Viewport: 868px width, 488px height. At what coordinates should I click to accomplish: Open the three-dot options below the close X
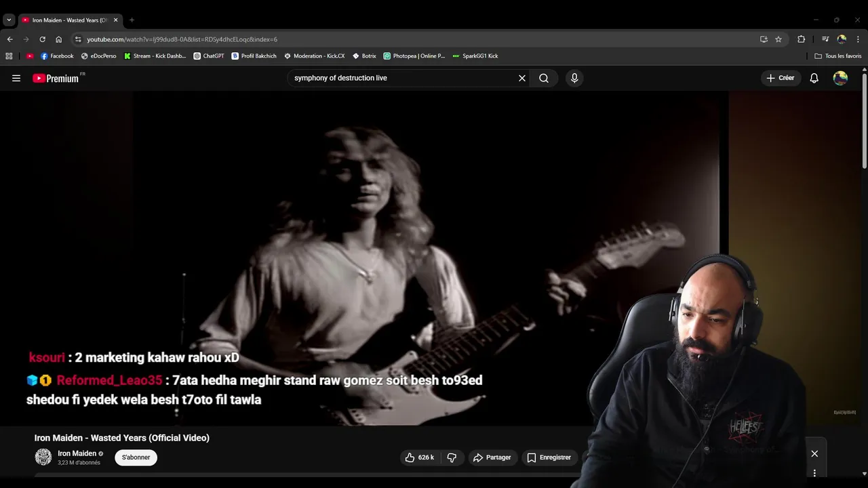click(x=814, y=473)
